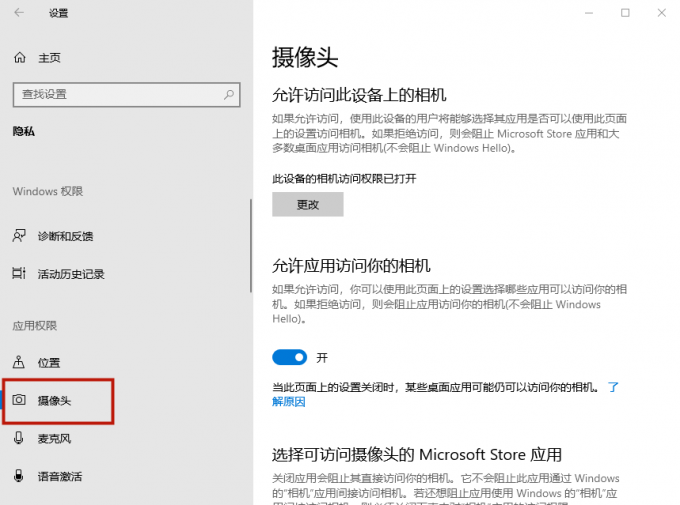Select the 语音激活 text label
The height and width of the screenshot is (505, 680).
(60, 476)
